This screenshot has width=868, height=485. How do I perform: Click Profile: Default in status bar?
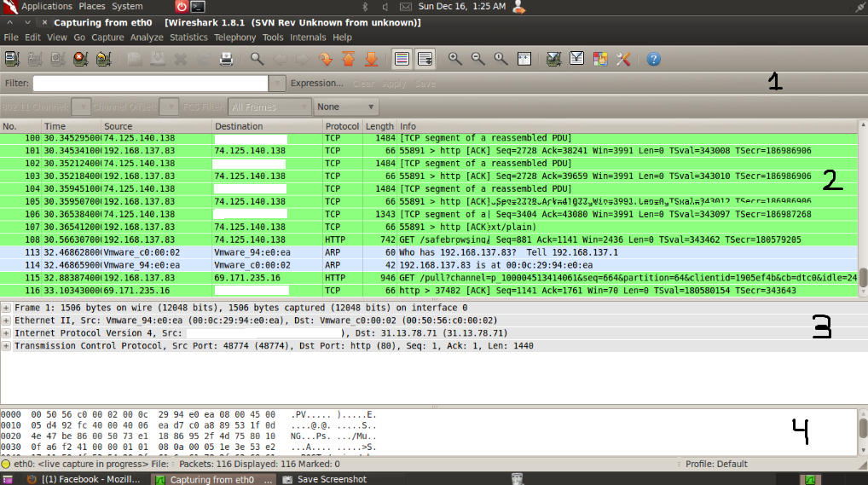[x=716, y=464]
